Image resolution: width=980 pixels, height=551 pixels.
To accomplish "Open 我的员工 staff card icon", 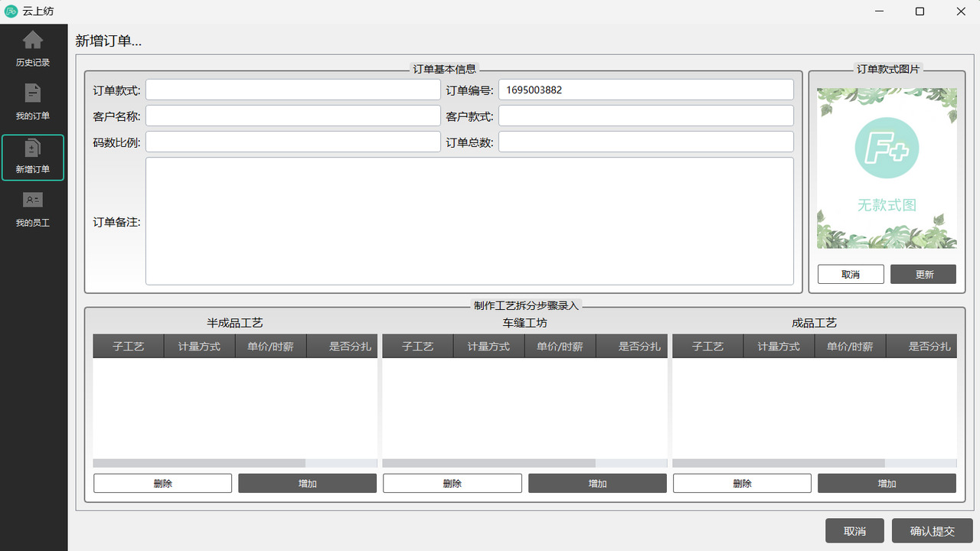I will [33, 201].
